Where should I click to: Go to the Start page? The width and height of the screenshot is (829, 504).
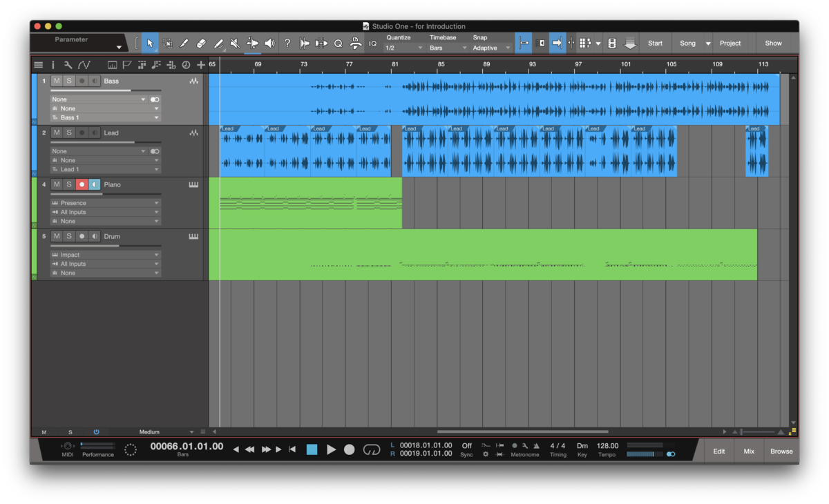(655, 43)
